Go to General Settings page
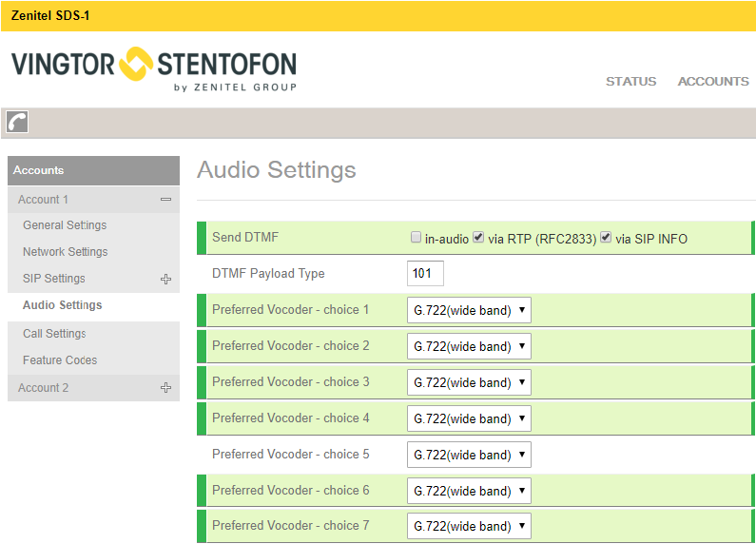This screenshot has width=756, height=544. pos(65,225)
